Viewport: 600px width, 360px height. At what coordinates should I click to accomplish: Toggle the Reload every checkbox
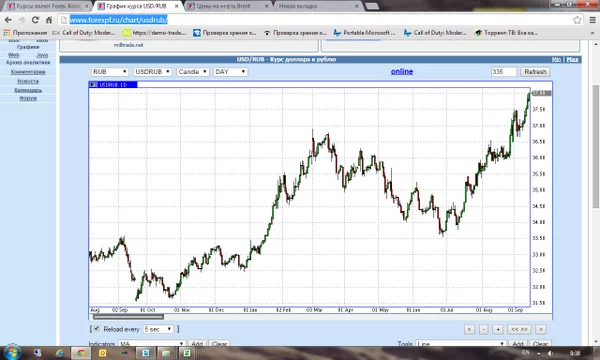(x=97, y=329)
